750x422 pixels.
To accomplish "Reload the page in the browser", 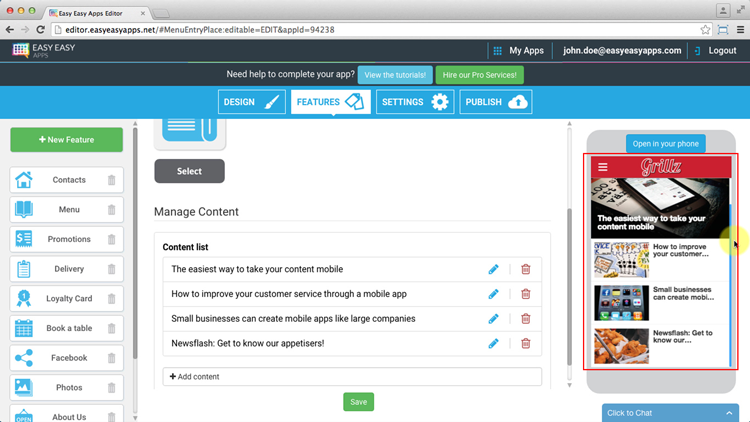I will coord(41,30).
